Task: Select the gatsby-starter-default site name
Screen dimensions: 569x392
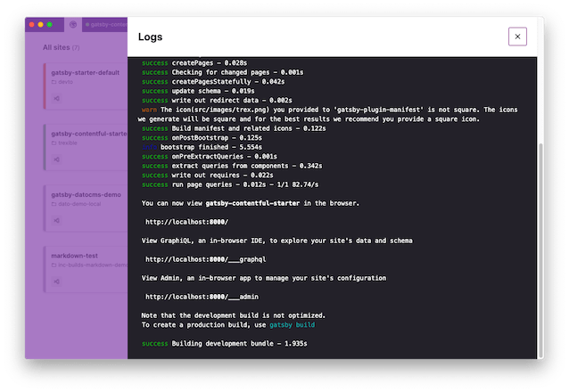Action: pos(86,72)
